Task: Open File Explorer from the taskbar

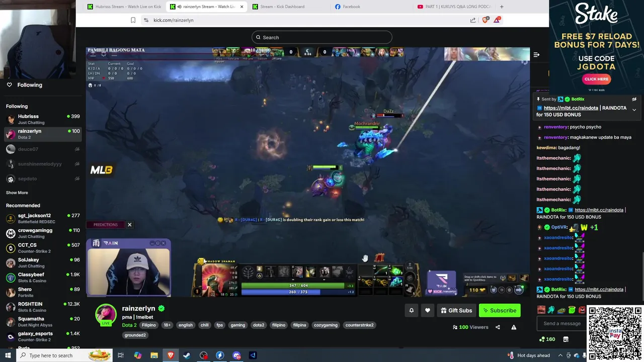Action: tap(154, 355)
